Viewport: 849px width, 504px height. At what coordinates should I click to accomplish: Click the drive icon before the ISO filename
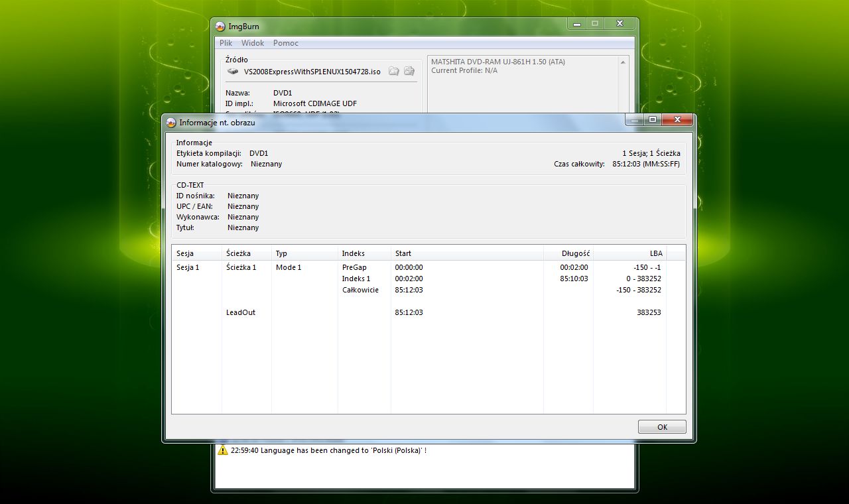tap(233, 71)
